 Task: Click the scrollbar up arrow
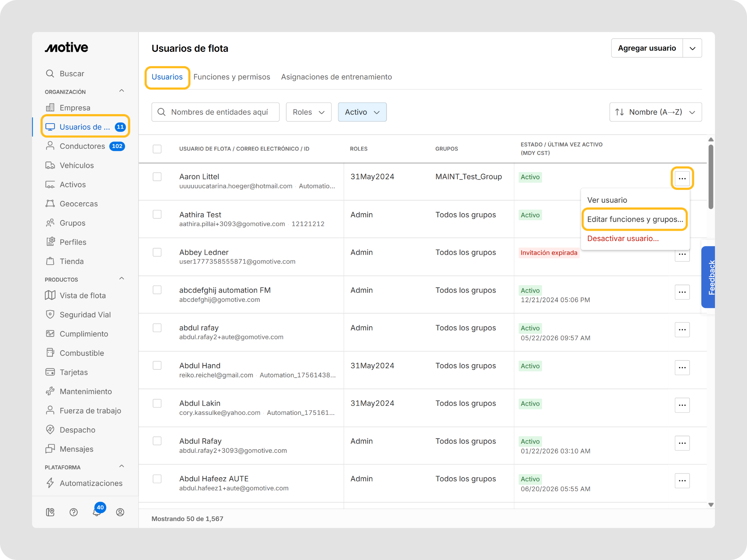(x=711, y=140)
